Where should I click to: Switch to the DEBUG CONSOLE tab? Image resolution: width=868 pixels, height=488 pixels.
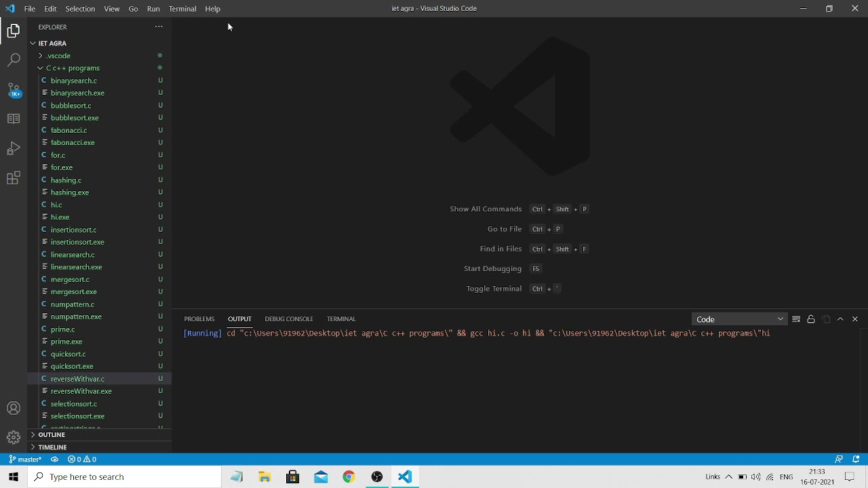click(x=289, y=319)
